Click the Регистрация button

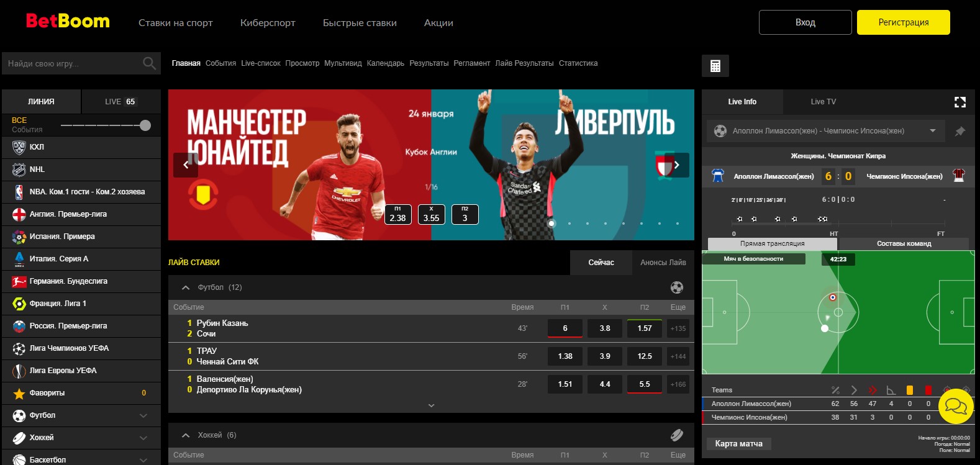(x=904, y=22)
